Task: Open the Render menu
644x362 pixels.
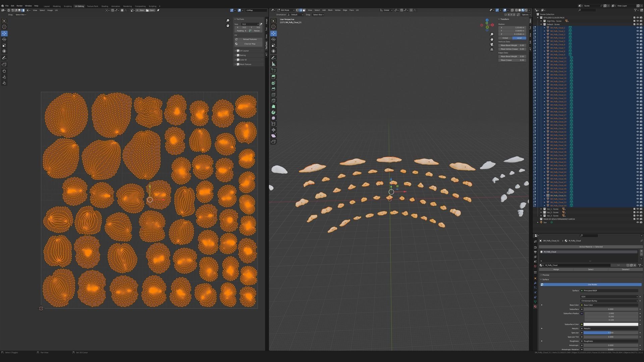Action: click(x=19, y=6)
